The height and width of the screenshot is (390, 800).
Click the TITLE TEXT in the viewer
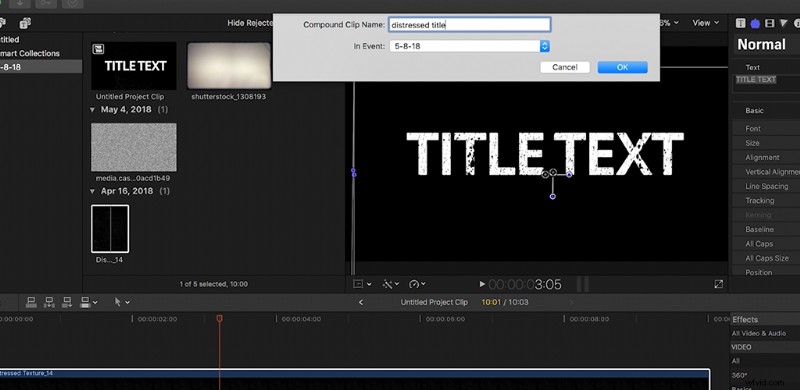point(544,154)
